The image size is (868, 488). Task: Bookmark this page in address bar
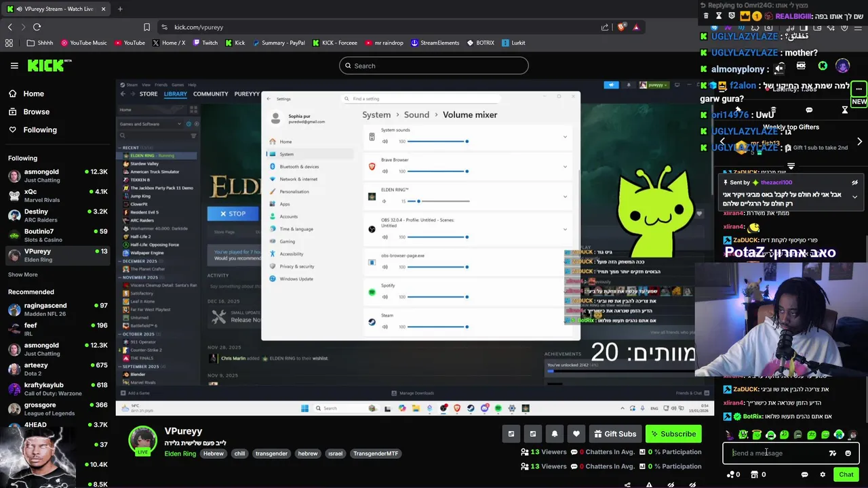(x=146, y=27)
